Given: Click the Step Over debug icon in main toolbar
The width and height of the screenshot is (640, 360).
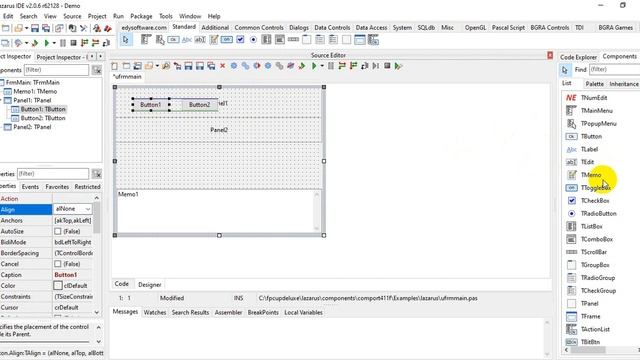Looking at the screenshot, I should tap(95, 43).
